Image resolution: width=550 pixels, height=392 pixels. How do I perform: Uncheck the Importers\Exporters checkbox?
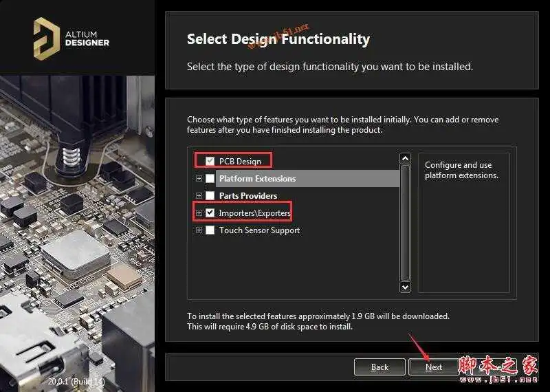click(x=210, y=213)
